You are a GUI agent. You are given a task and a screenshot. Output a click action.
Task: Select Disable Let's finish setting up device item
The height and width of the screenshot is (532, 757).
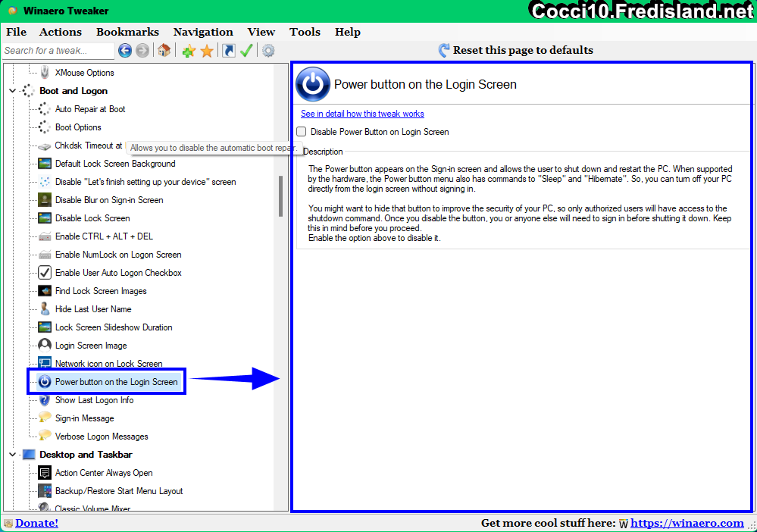click(x=145, y=182)
